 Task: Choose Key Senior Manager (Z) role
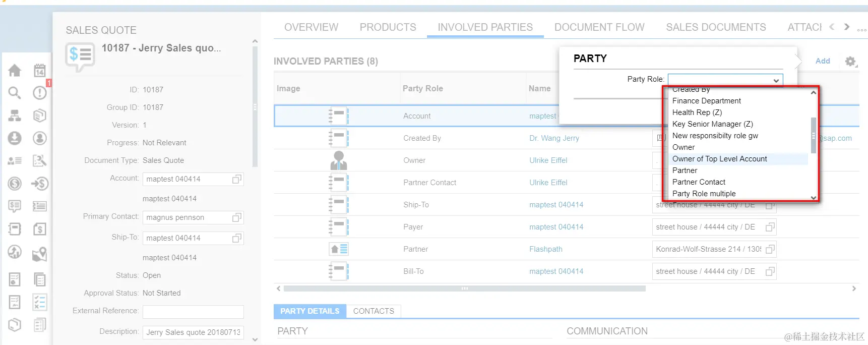[x=712, y=124]
